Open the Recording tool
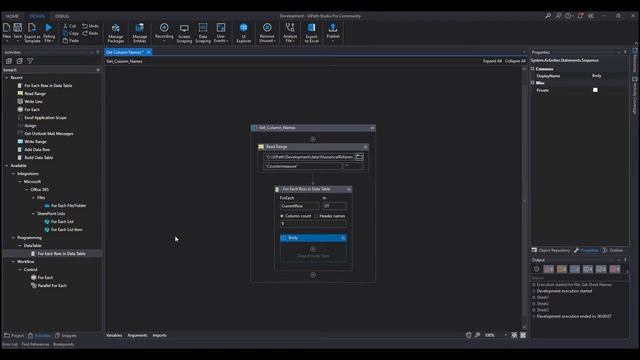Viewport: 640px width, 360px height. point(164,33)
